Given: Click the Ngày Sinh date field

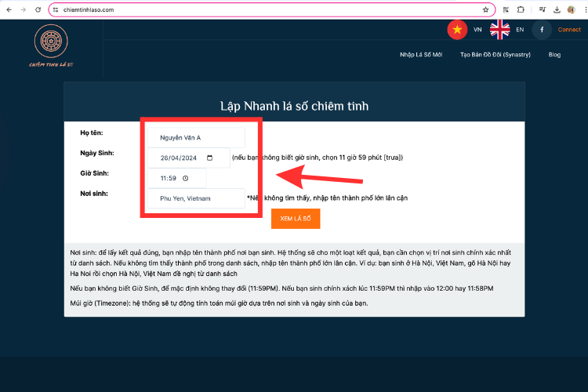Looking at the screenshot, I should point(189,158).
